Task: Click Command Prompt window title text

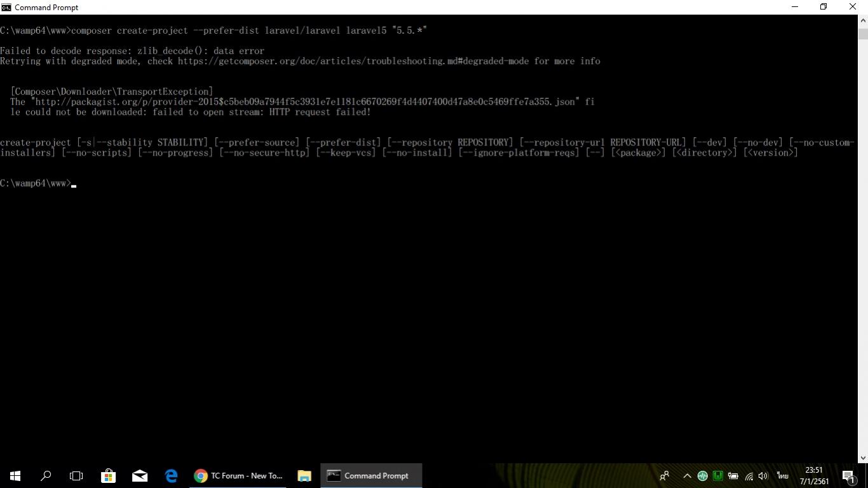Action: (46, 7)
